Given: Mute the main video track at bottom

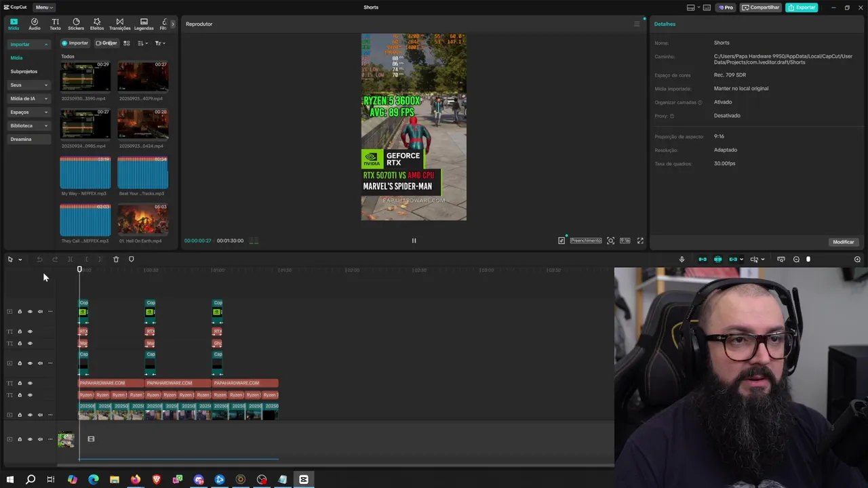Looking at the screenshot, I should coord(40,439).
